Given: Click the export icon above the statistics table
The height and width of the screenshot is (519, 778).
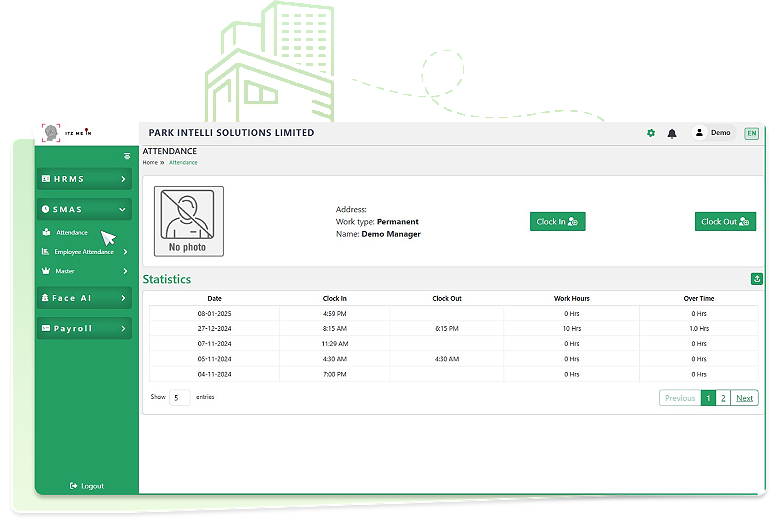Looking at the screenshot, I should [757, 279].
